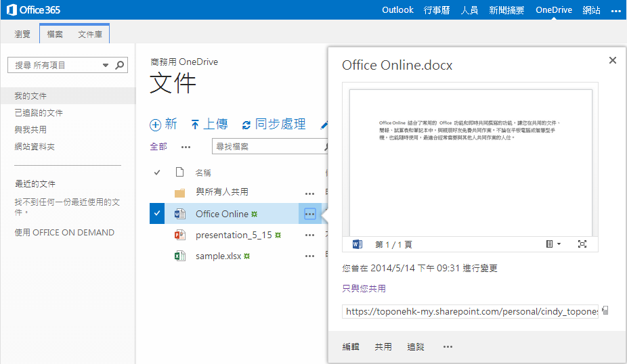Open Outlook from the top navigation

[x=397, y=10]
